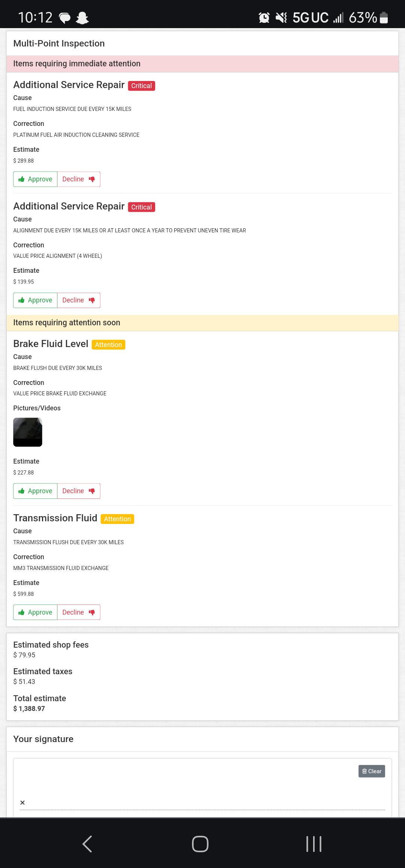Tap the 'Multi-Point Inspection' heading
This screenshot has height=868, width=405.
point(59,43)
